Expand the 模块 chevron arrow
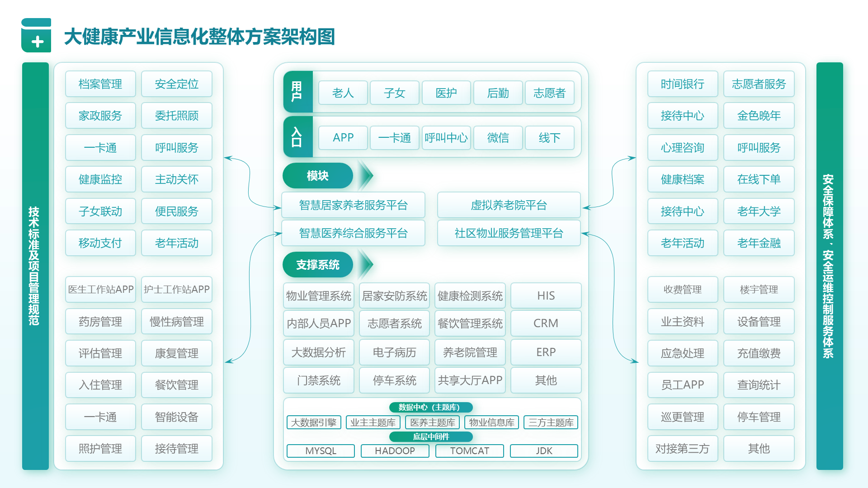Viewport: 868px width, 488px height. (x=364, y=176)
